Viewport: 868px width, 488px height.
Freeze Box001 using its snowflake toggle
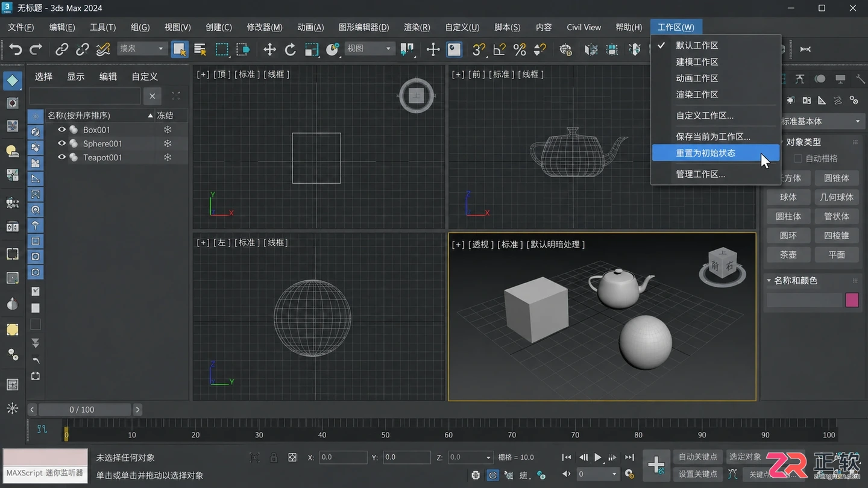click(168, 130)
